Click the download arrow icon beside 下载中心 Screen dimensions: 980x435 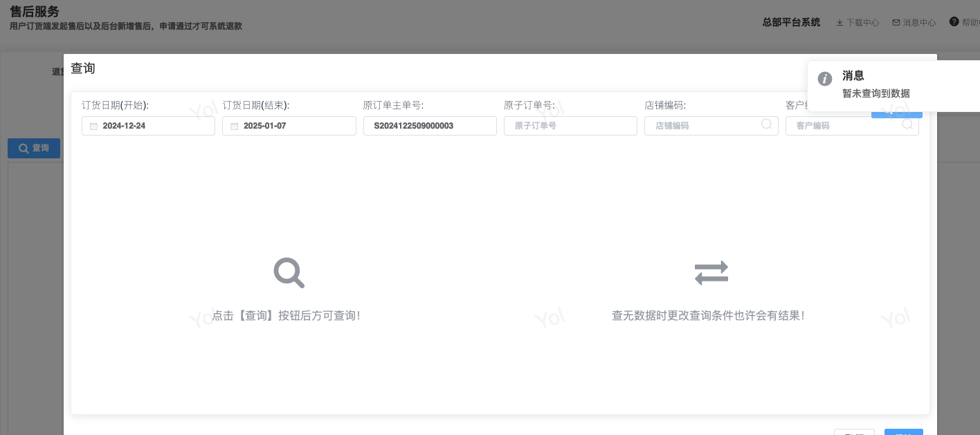point(840,22)
